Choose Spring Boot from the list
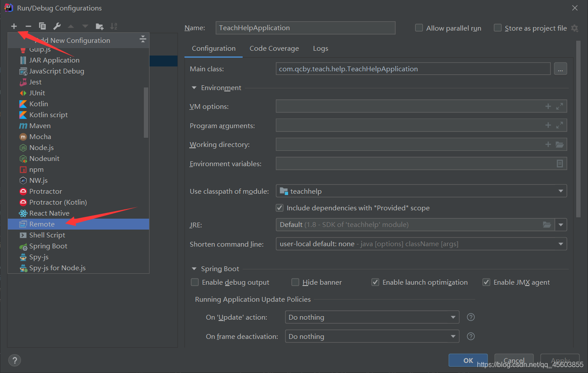 tap(78, 246)
